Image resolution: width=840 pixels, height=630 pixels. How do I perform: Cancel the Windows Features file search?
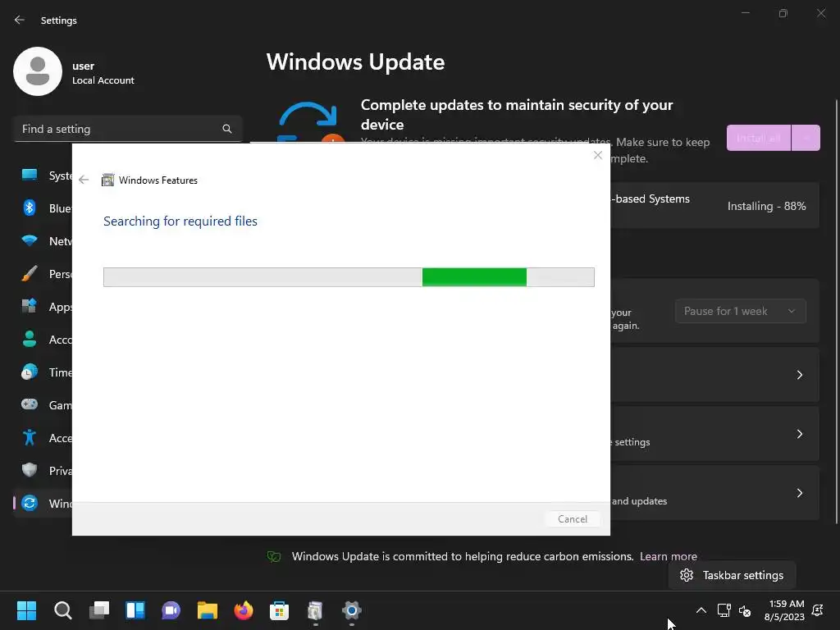572,518
